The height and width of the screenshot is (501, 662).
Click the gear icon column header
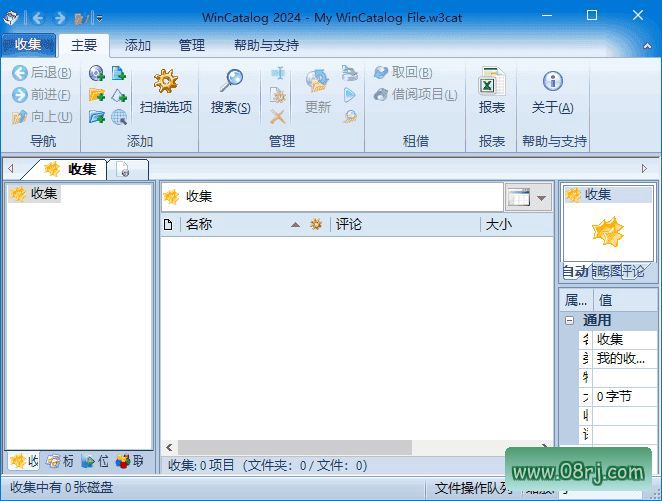(316, 225)
